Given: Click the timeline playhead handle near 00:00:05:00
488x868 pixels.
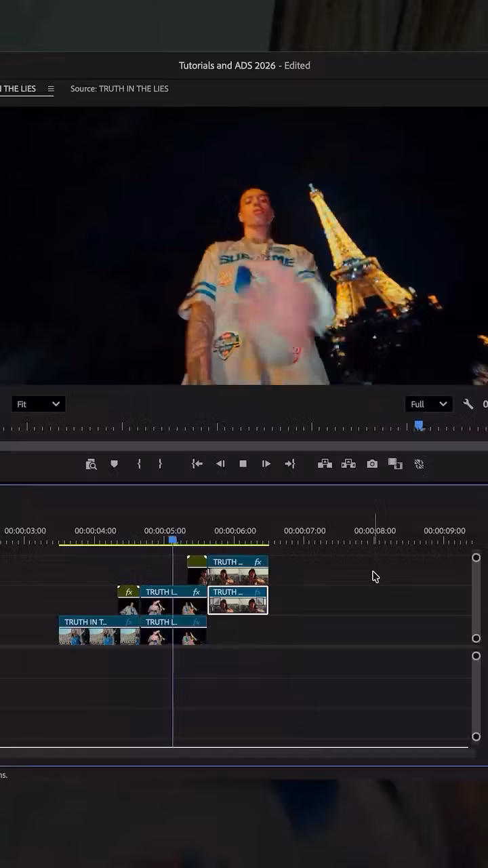Looking at the screenshot, I should [x=173, y=540].
